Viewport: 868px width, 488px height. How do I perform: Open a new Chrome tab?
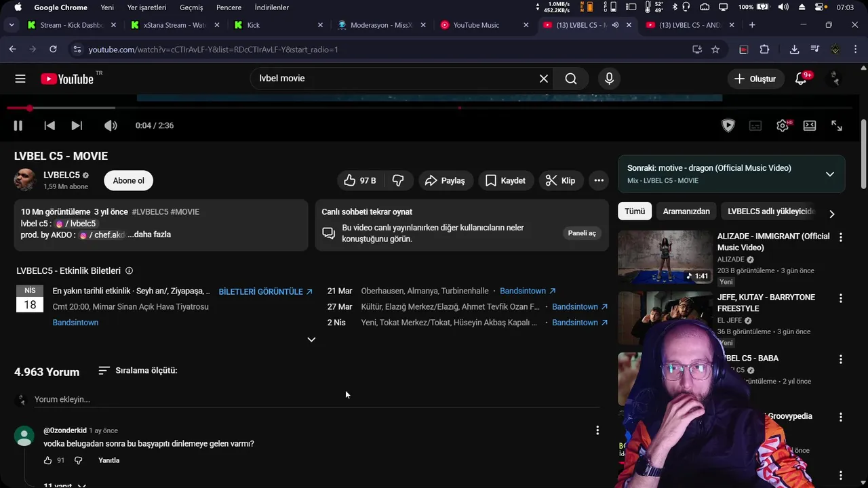click(x=752, y=25)
